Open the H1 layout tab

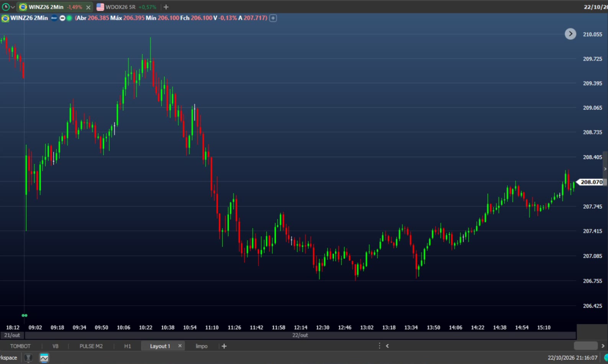[x=128, y=346]
